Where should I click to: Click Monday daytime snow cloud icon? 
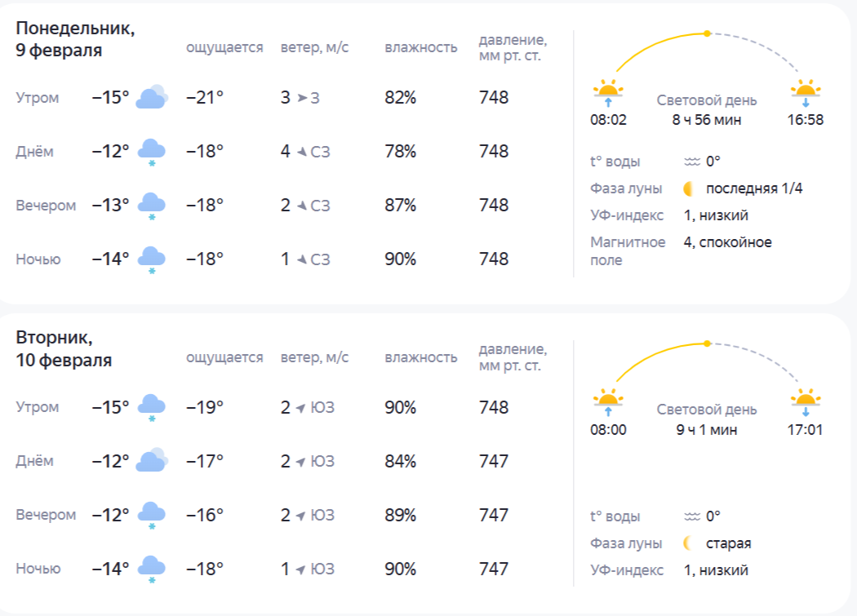coord(152,153)
